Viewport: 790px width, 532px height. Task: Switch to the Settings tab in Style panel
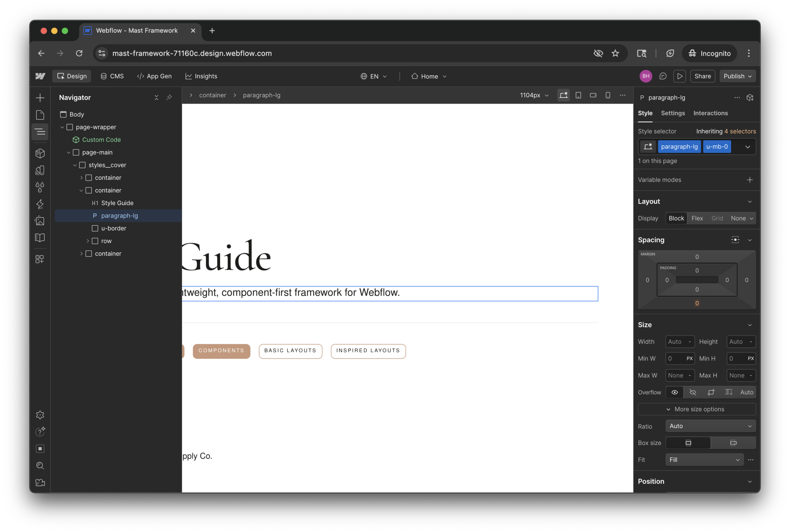[673, 113]
